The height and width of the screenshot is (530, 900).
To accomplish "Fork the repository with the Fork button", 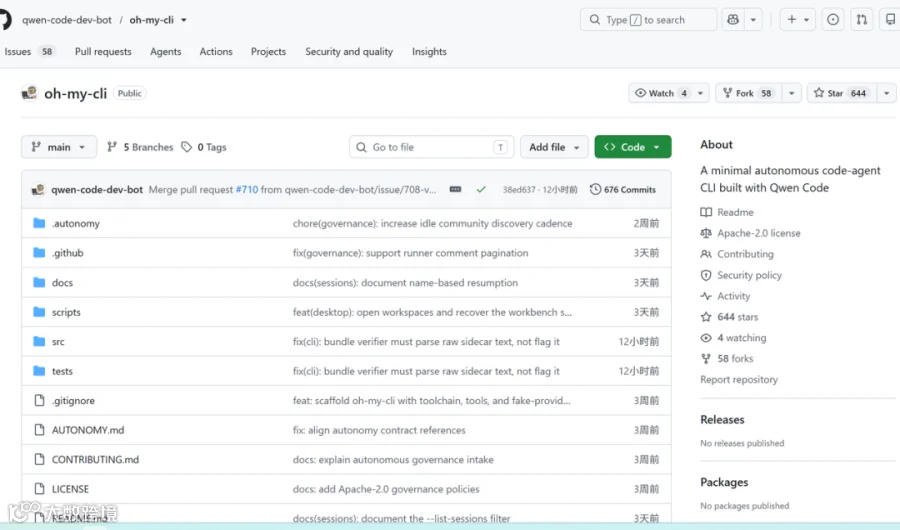I will click(x=748, y=93).
